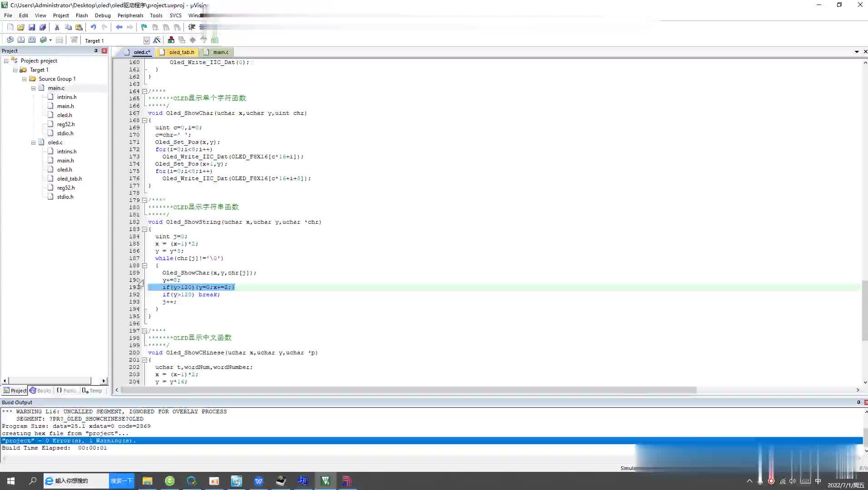Switch to the Templates panel tab
The image size is (868, 490).
tap(92, 391)
